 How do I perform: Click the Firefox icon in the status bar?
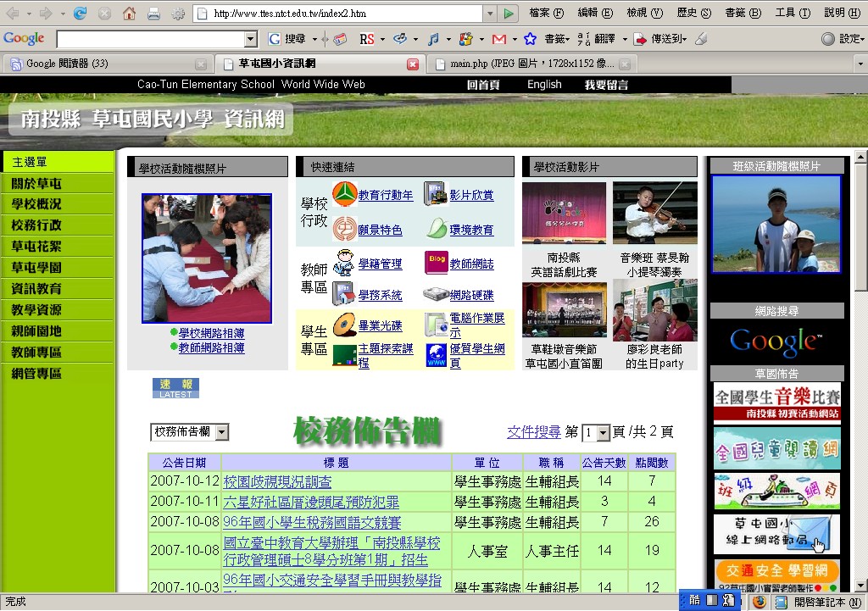point(759,602)
